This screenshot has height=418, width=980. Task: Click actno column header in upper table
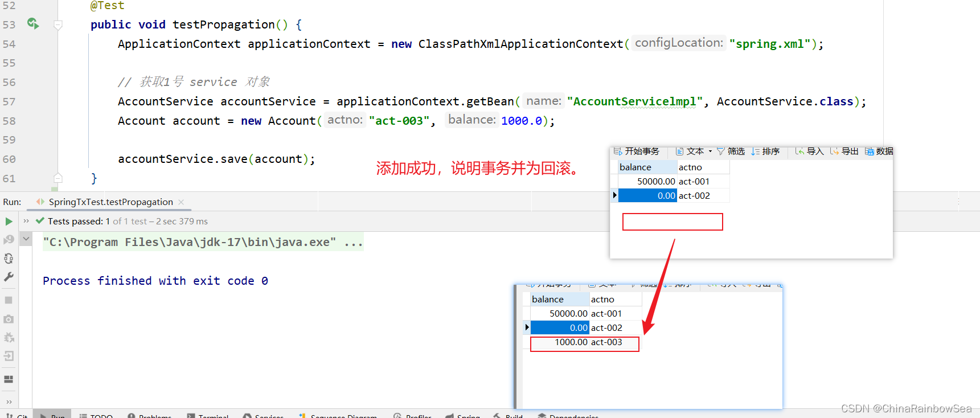point(703,167)
